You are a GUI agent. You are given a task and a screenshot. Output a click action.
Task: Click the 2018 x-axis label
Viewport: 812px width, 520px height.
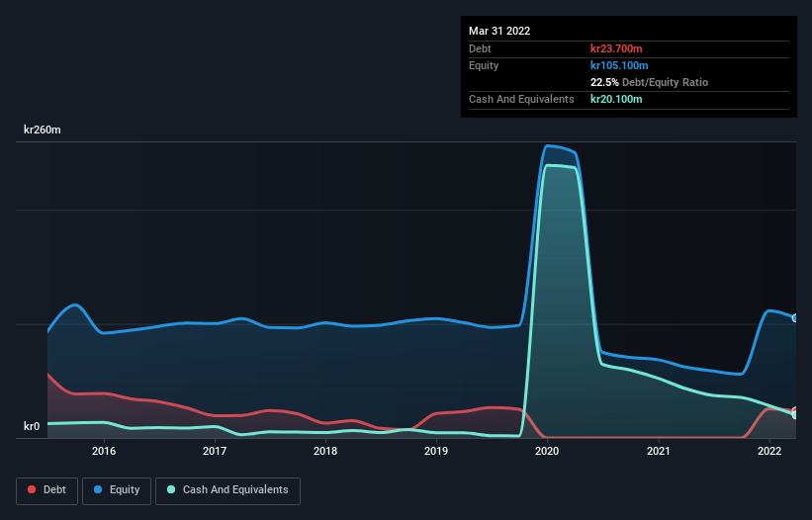point(325,451)
